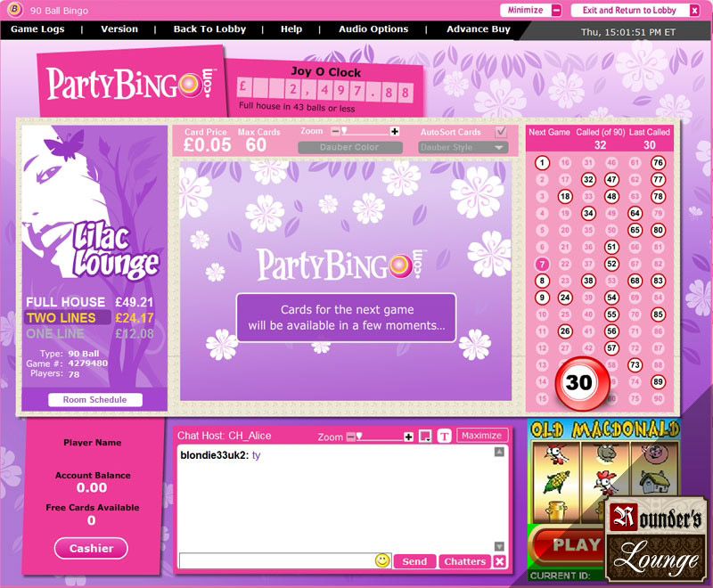Screen dimensions: 713x588
Task: Open the emoticon smiley picker in chat
Action: [x=382, y=560]
